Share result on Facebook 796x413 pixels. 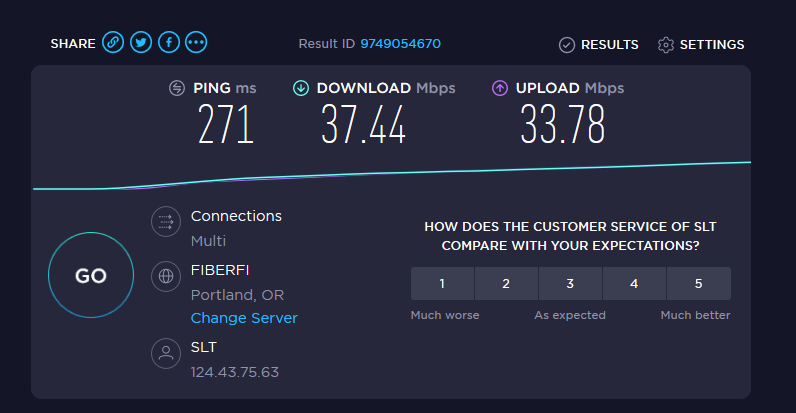(169, 42)
